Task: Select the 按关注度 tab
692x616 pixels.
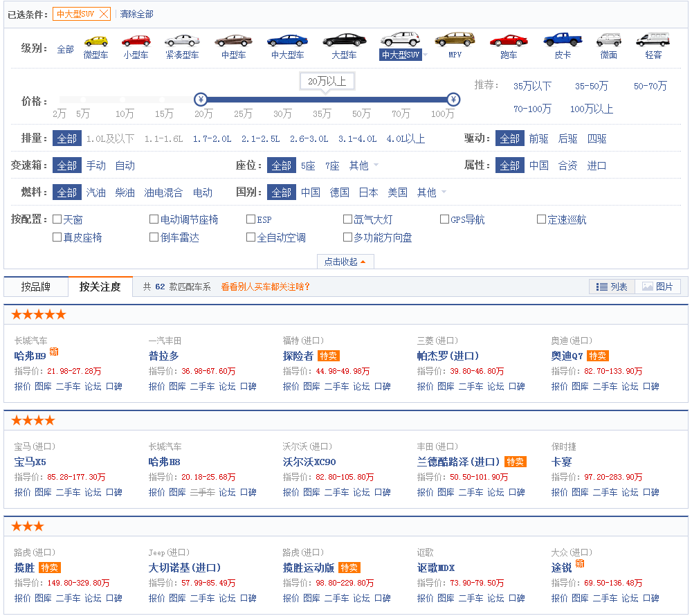Action: (x=100, y=287)
